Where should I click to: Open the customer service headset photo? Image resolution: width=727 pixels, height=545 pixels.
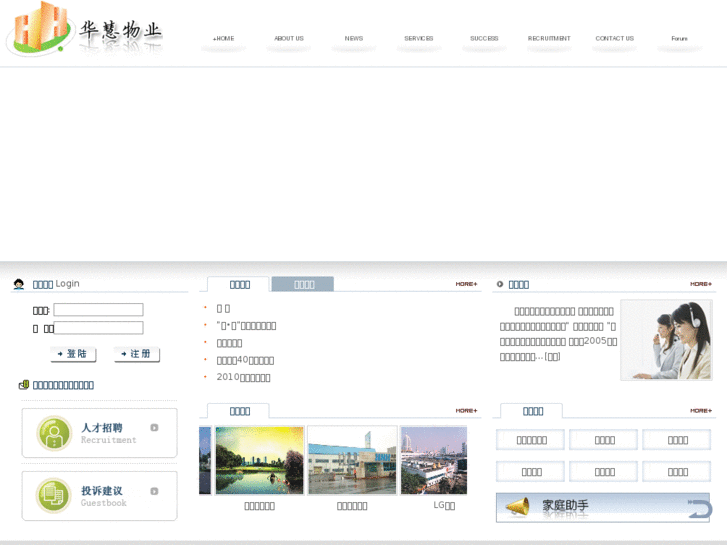(666, 340)
